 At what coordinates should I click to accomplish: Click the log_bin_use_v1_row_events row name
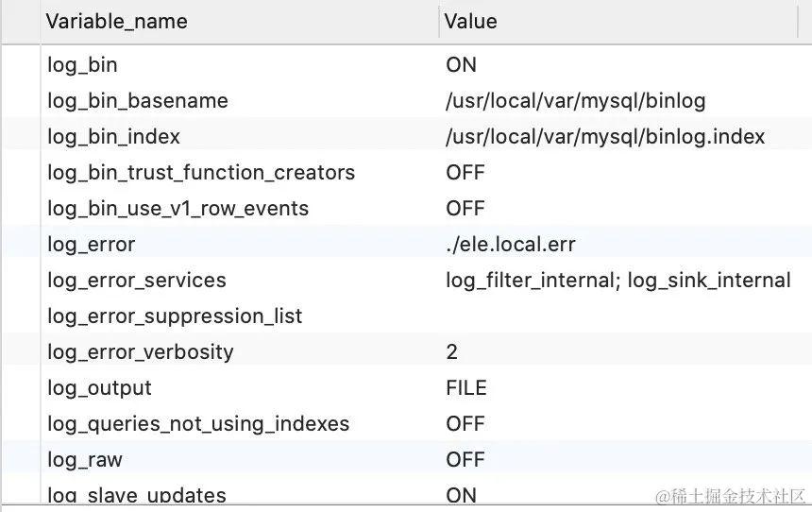click(178, 209)
